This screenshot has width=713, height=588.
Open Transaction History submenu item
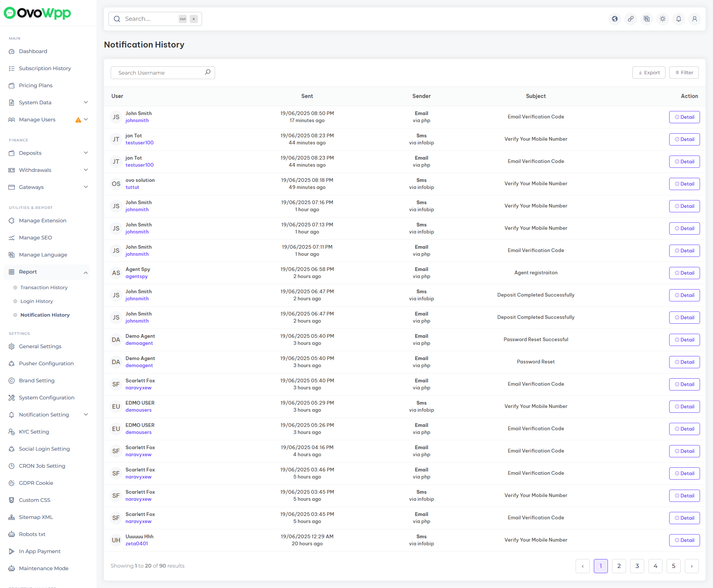coord(44,287)
